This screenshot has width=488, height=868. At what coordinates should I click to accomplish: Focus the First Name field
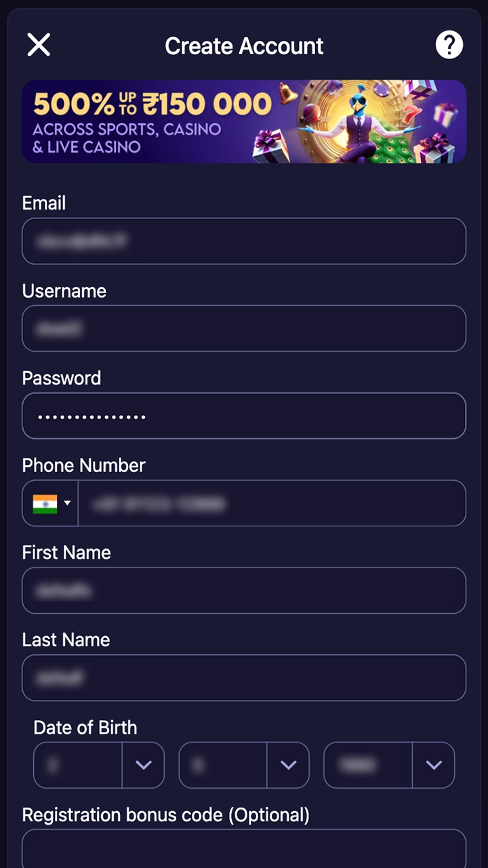[x=244, y=591]
